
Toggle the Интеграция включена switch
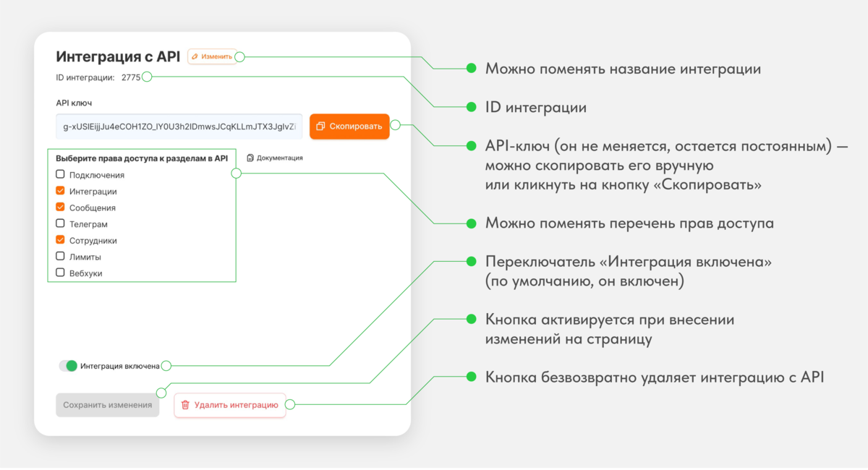pos(68,366)
